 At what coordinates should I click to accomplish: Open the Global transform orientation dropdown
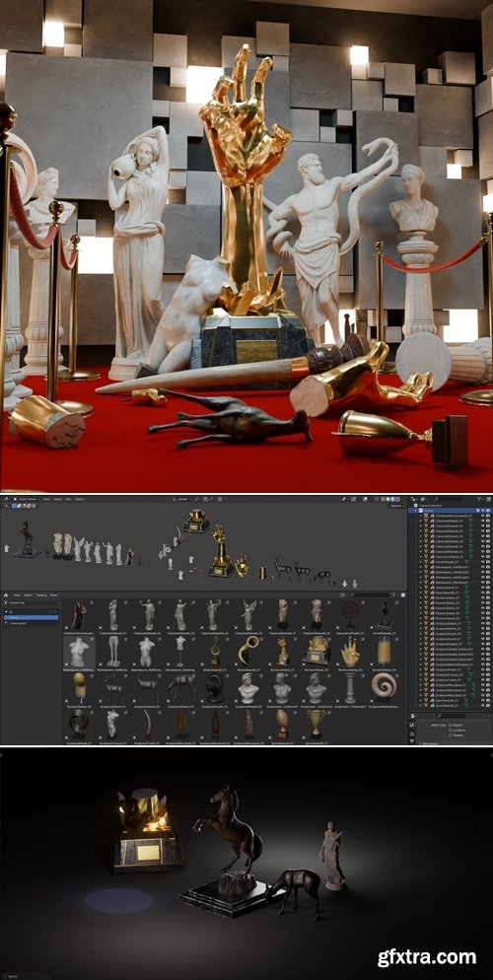pyautogui.click(x=182, y=500)
